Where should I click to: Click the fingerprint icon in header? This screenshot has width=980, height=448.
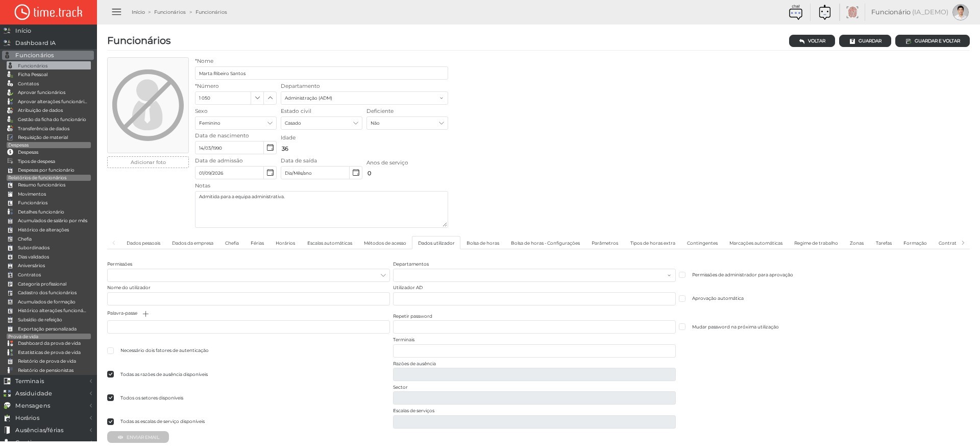[852, 12]
